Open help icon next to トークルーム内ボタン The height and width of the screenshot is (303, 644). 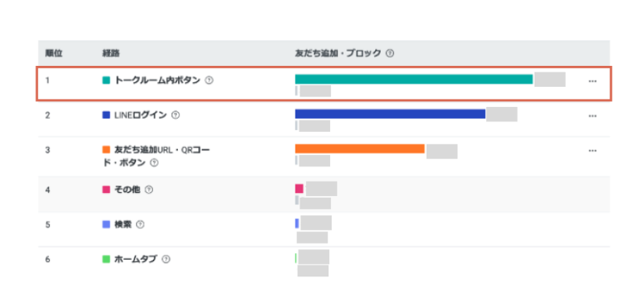209,80
